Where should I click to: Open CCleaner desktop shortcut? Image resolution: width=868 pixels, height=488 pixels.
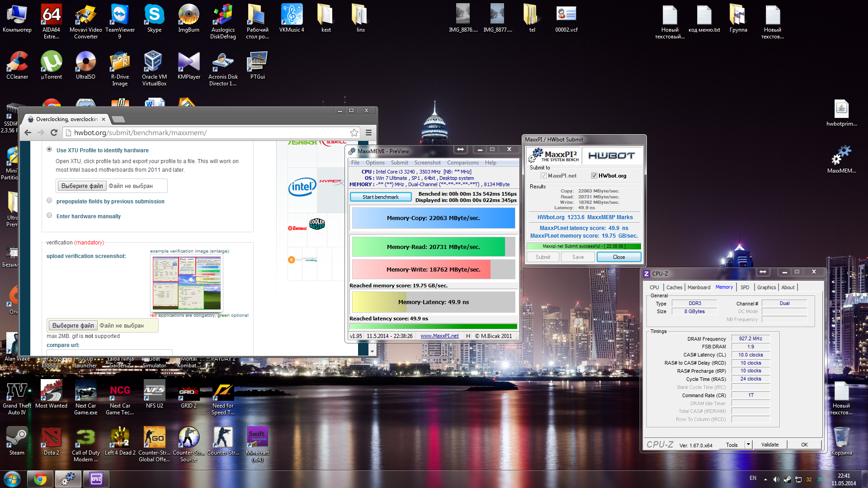17,65
